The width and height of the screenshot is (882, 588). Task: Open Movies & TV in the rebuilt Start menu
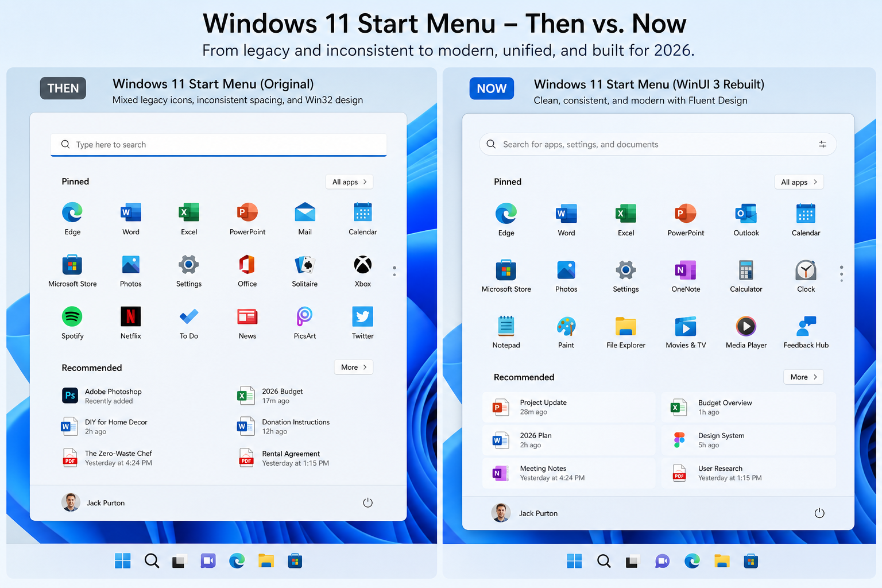pyautogui.click(x=686, y=332)
